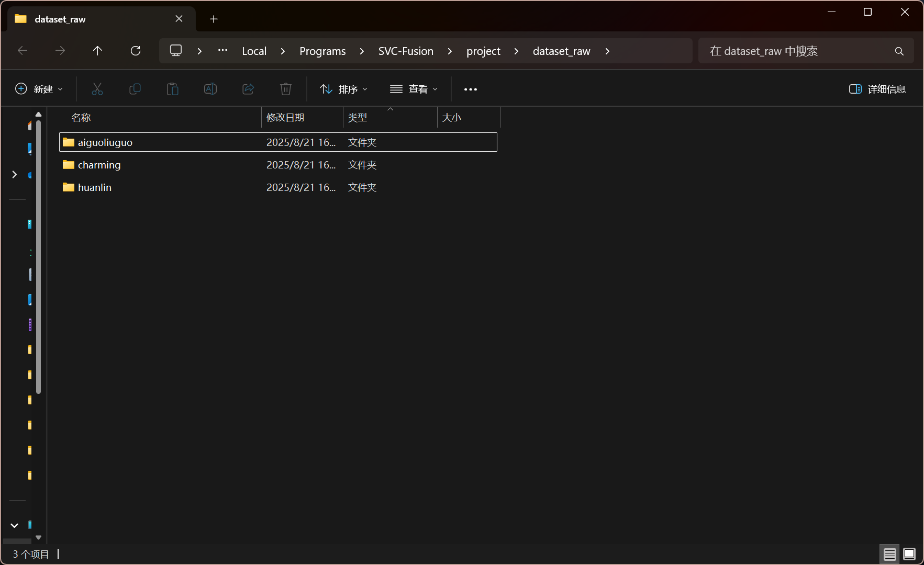
Task: Click the navigation pane vertical scrollbar
Action: 38,256
